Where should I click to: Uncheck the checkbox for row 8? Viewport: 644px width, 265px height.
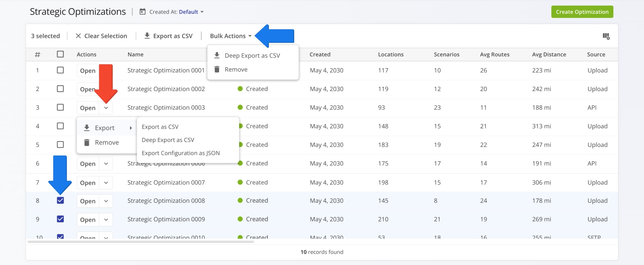(x=60, y=200)
